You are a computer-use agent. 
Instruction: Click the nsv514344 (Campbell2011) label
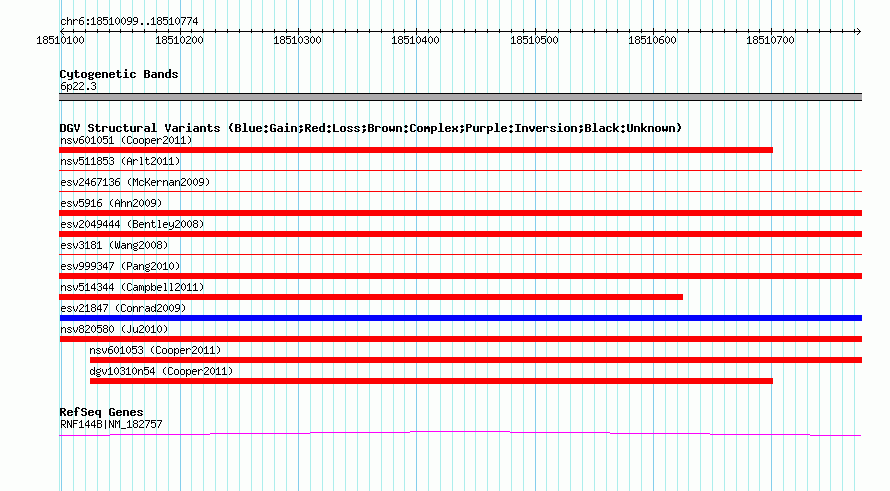[x=132, y=287]
